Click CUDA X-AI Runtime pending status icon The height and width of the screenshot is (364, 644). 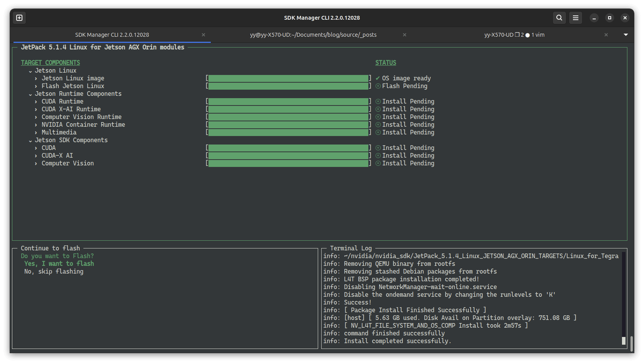pos(378,109)
